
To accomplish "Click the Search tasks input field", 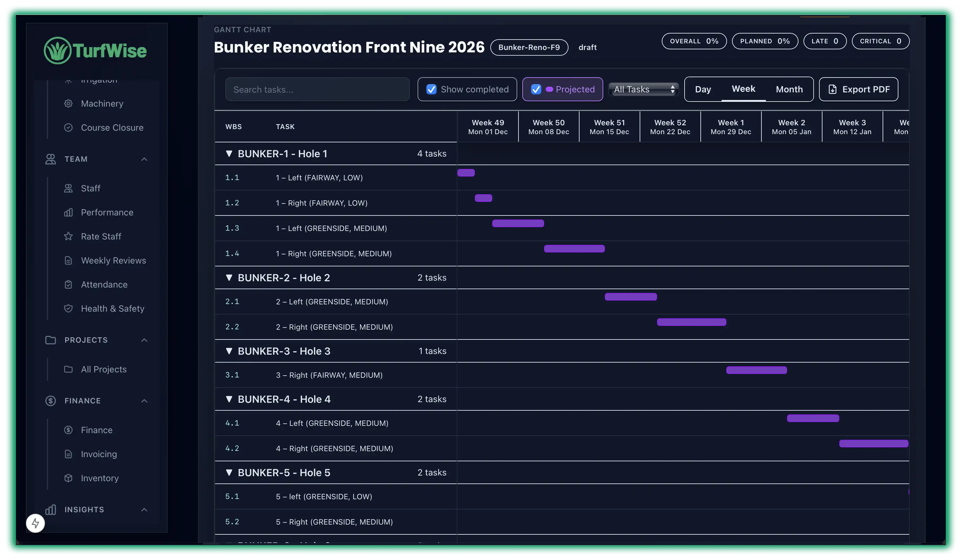I will click(x=317, y=89).
